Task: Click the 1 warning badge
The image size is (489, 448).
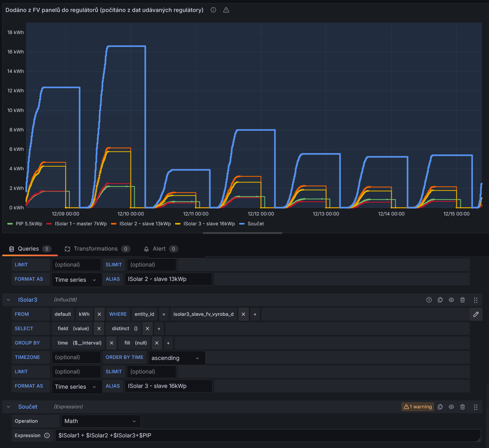Action: [x=417, y=407]
